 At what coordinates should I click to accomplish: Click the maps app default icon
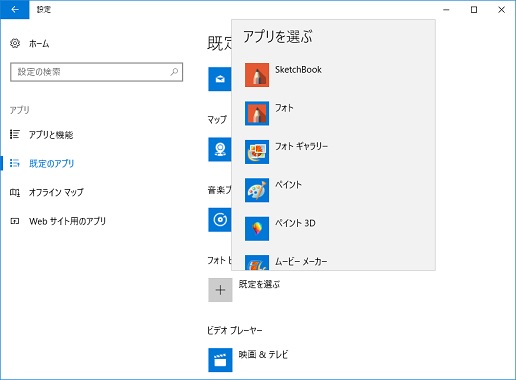click(220, 149)
